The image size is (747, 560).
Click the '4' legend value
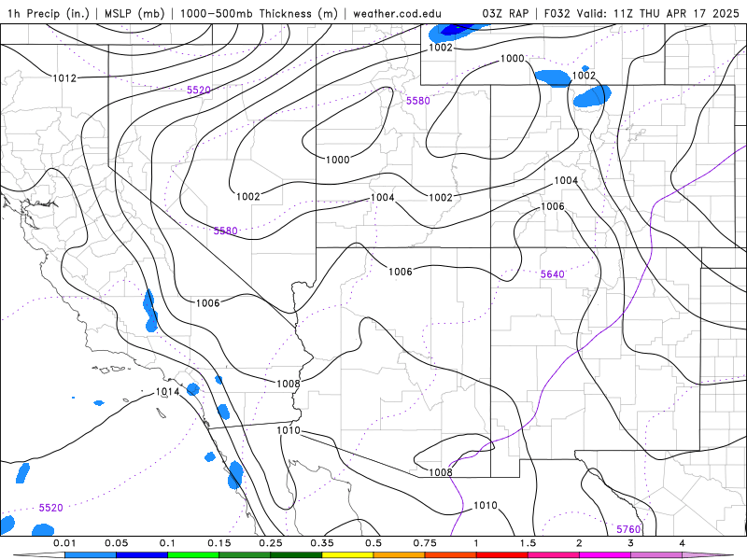683,543
